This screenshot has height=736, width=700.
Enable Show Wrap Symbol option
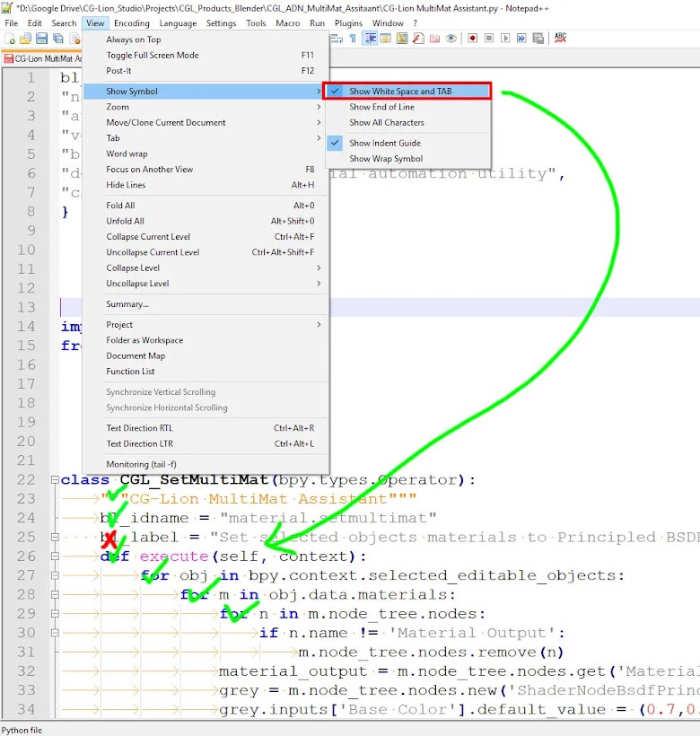(407, 159)
